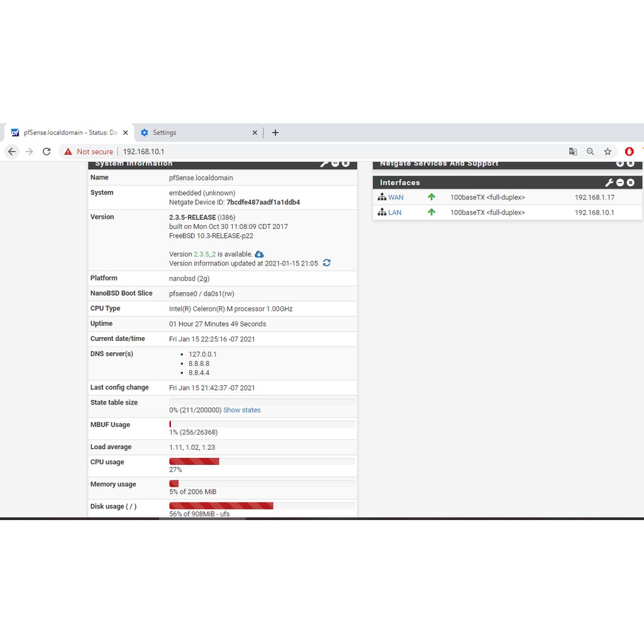
Task: Bookmark this page with the star icon
Action: (608, 152)
